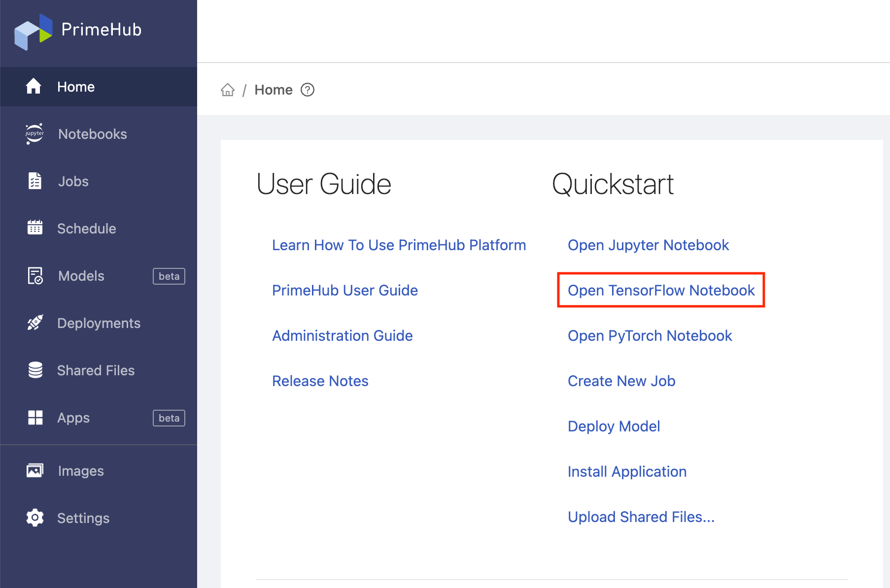Click the Settings gear icon
This screenshot has height=588, width=890.
pos(35,518)
